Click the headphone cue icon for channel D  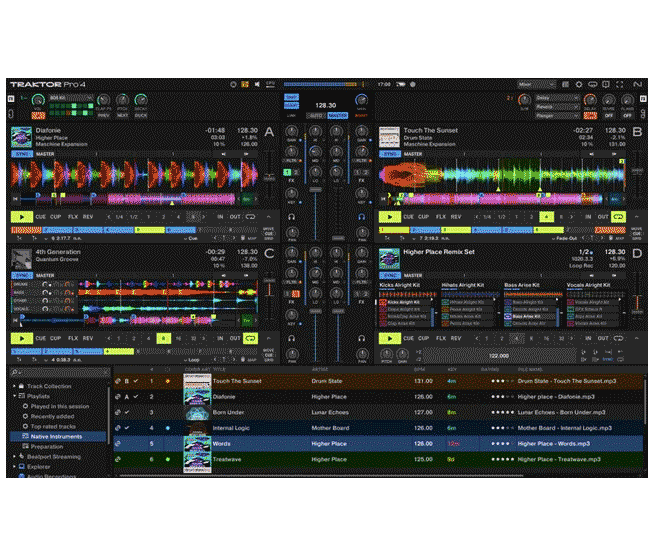(x=361, y=338)
